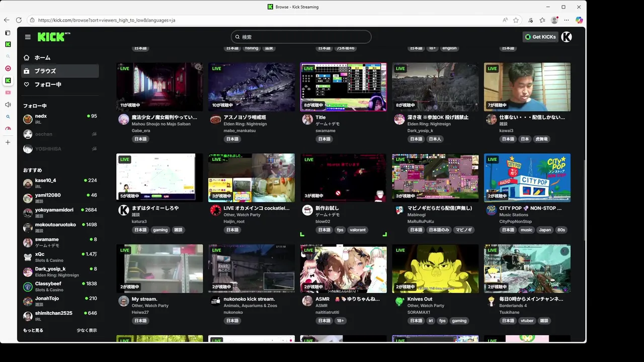Open recommended channel kase10_4
This screenshot has width=644, height=362.
60,183
